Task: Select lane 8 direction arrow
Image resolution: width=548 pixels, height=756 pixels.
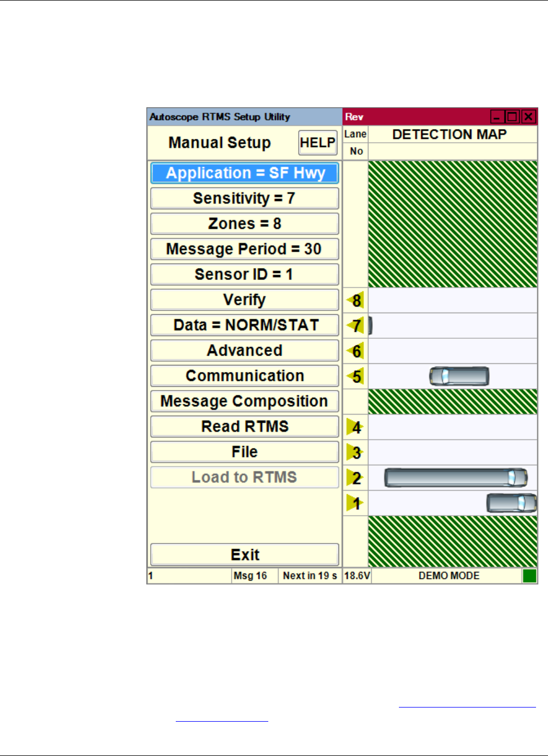Action: click(355, 300)
